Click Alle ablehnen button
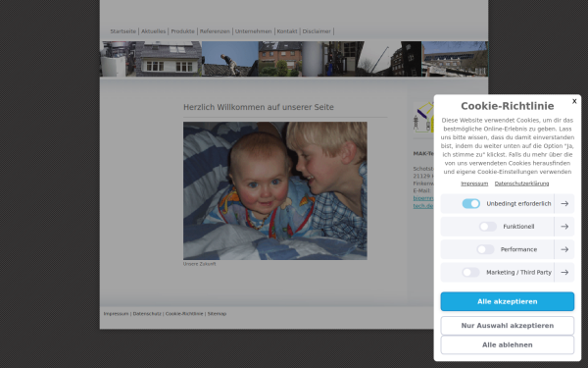Screen dimensions: 588x368 tap(507, 344)
